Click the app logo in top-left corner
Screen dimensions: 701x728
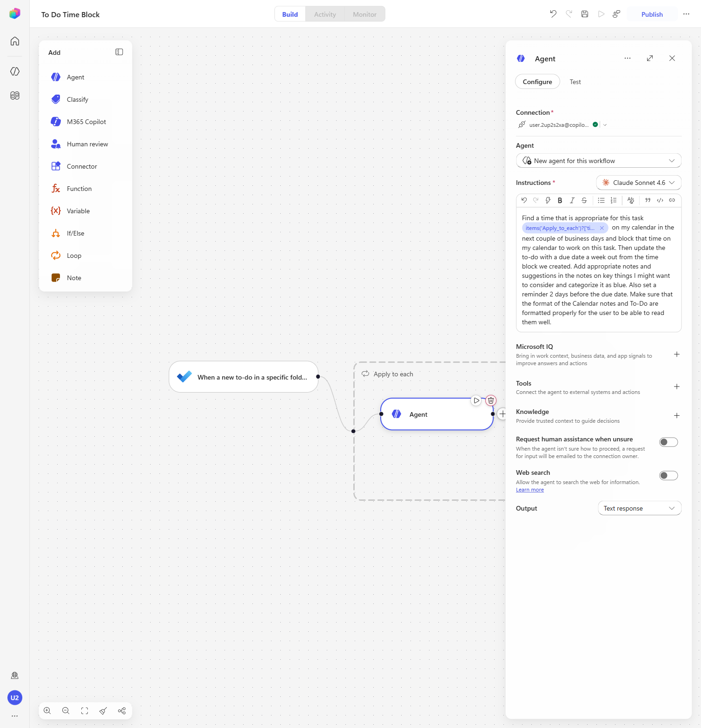(15, 13)
